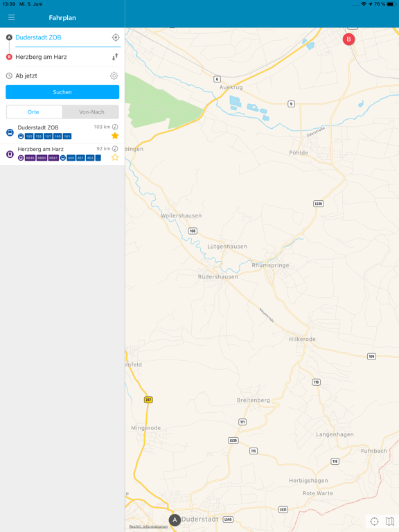
Task: Tap the current location target icon beside Duderstadt ZOB
Action: point(116,37)
